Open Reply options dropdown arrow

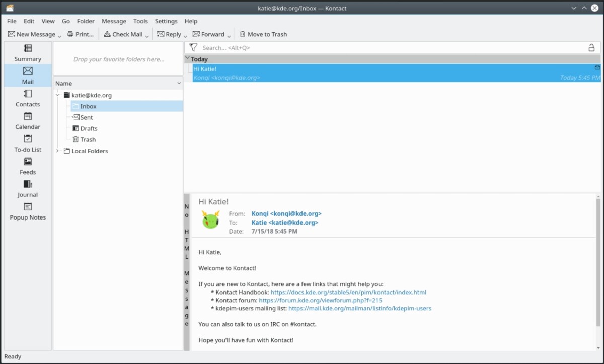point(185,35)
